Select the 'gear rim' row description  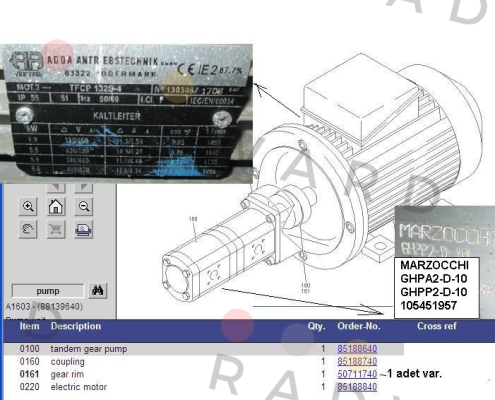pos(67,374)
